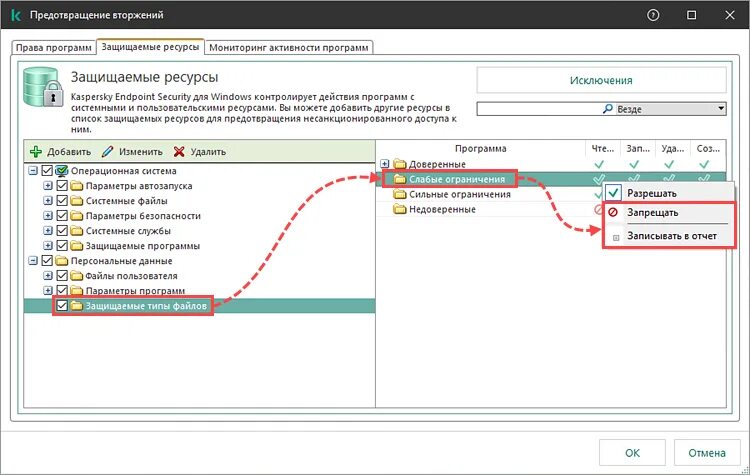This screenshot has width=750, height=475.
Task: Toggle the Файлы пользователя checkbox
Action: point(62,276)
